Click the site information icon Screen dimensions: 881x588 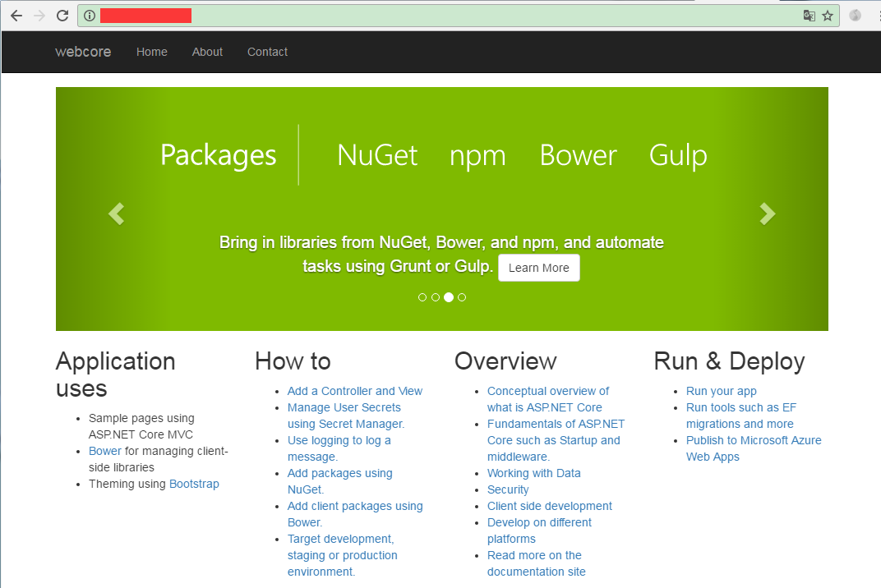(x=90, y=16)
